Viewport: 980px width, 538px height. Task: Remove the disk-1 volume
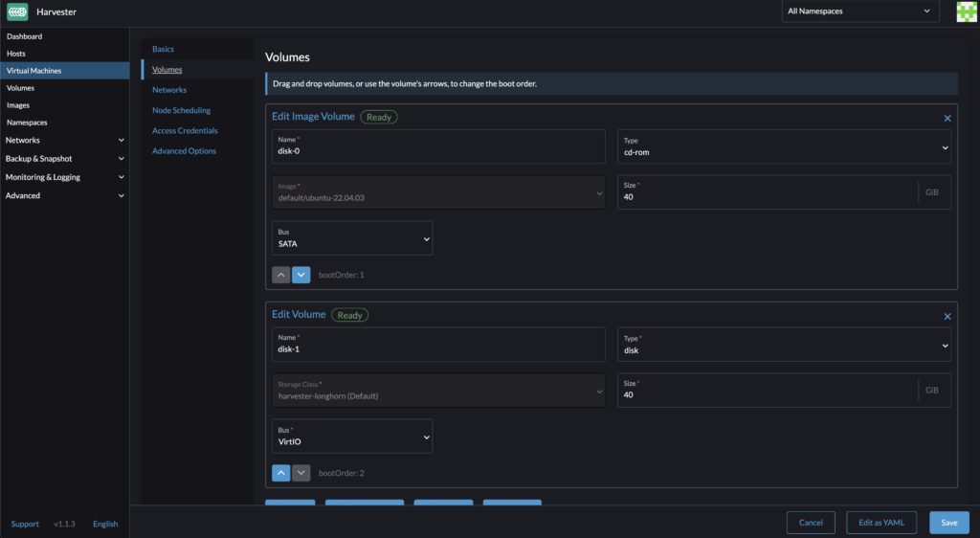point(947,316)
